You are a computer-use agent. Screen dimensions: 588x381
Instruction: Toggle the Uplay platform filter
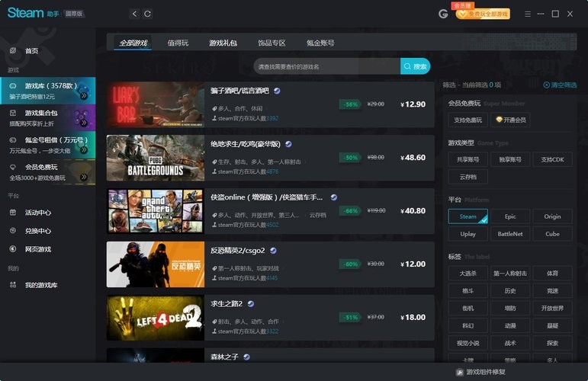tap(468, 234)
